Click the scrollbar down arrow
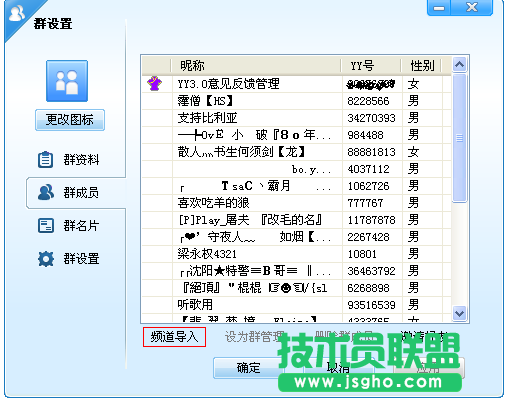Image resolution: width=505 pixels, height=398 pixels. pyautogui.click(x=460, y=313)
